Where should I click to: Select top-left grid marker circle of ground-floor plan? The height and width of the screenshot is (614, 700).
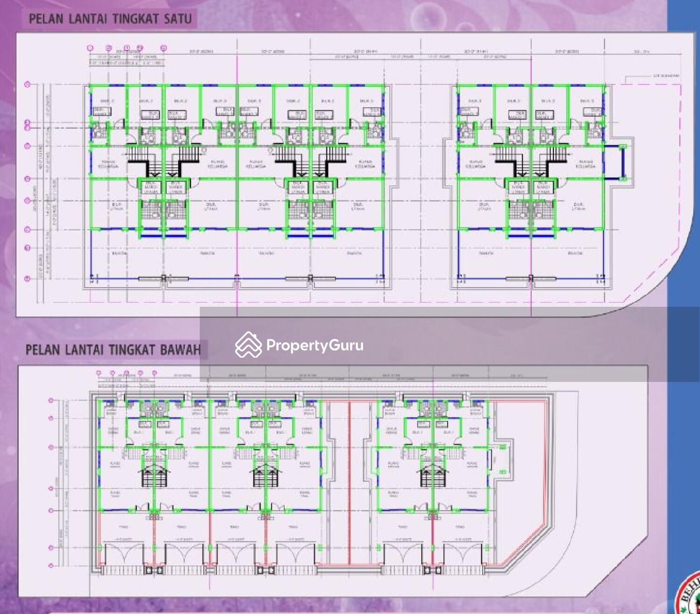point(98,373)
